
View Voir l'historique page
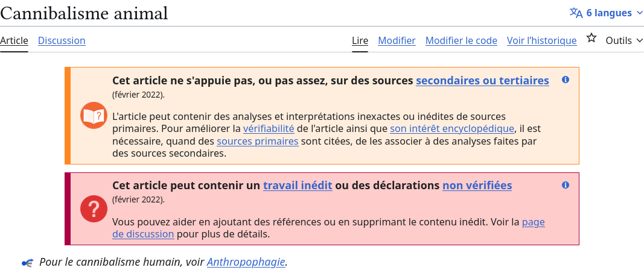coord(541,40)
